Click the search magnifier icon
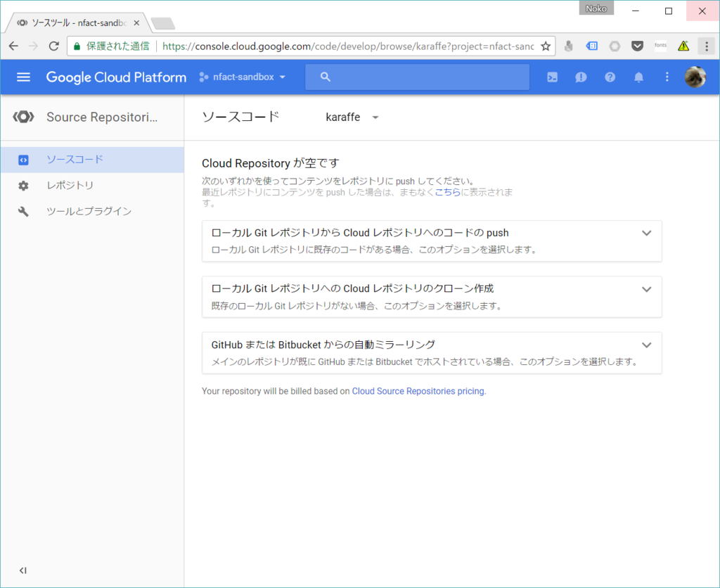Screen dimensions: 720x588 point(326,77)
